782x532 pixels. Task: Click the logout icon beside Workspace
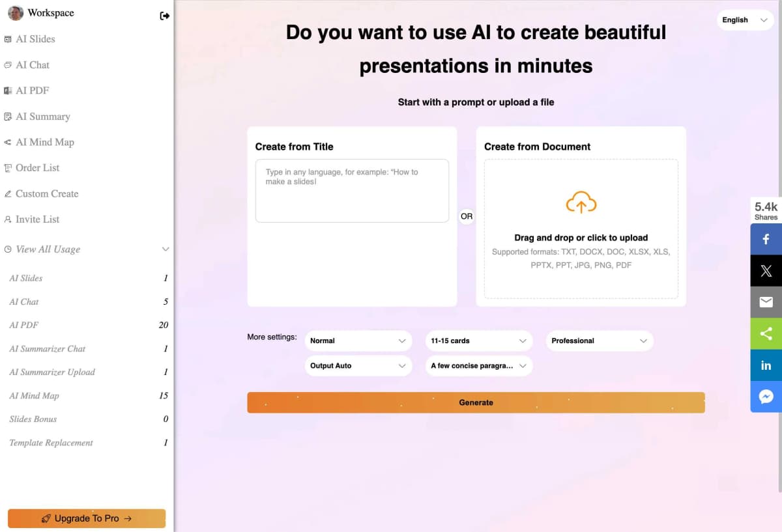click(x=164, y=16)
